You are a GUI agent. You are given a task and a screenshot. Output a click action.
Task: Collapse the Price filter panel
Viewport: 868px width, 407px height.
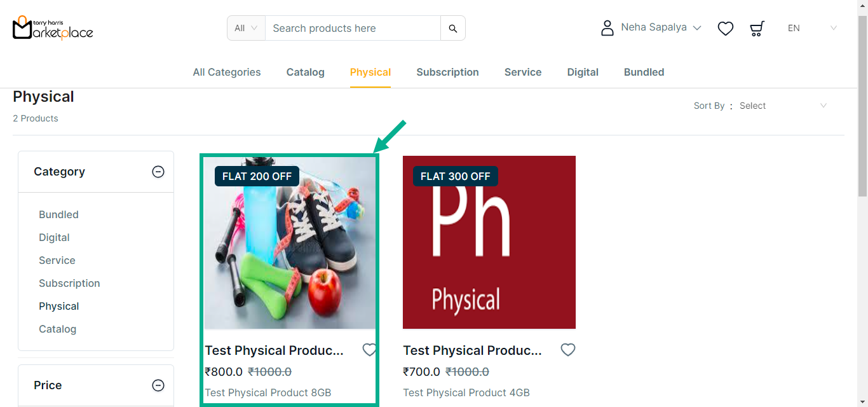(158, 385)
